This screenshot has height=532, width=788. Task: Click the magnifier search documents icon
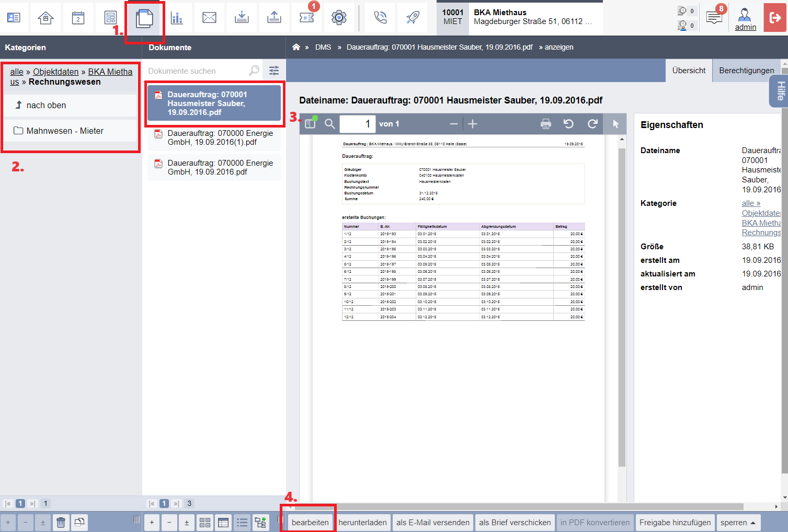254,71
